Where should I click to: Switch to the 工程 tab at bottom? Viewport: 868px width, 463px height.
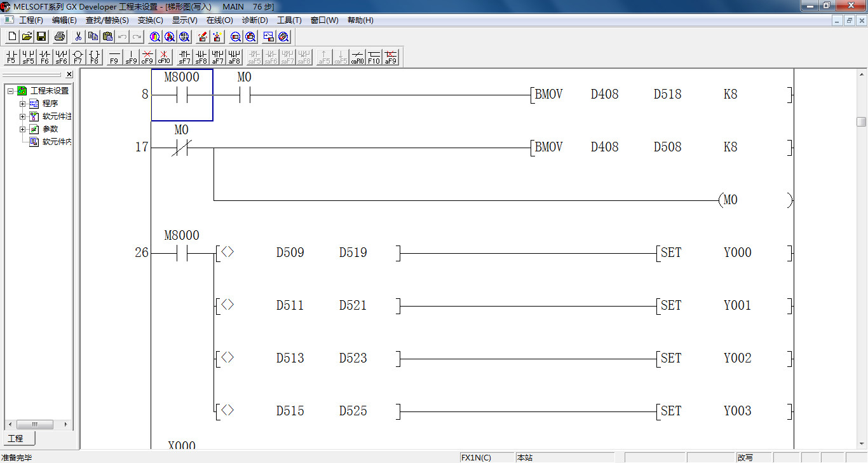pos(16,439)
